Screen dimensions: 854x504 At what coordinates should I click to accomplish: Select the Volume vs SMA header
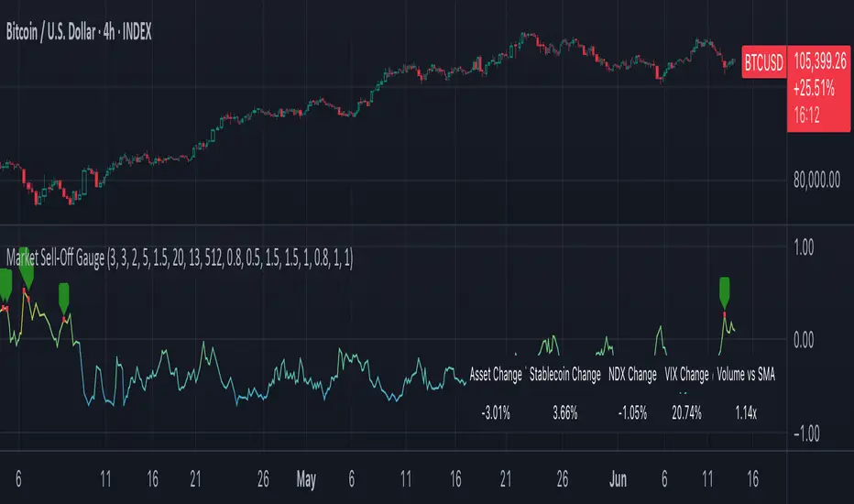pos(744,375)
